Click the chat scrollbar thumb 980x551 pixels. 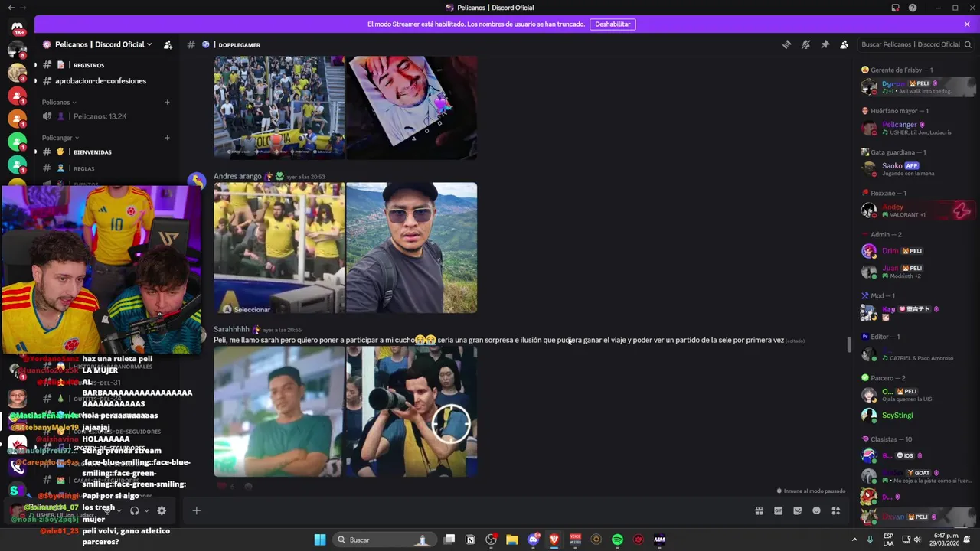pyautogui.click(x=848, y=344)
